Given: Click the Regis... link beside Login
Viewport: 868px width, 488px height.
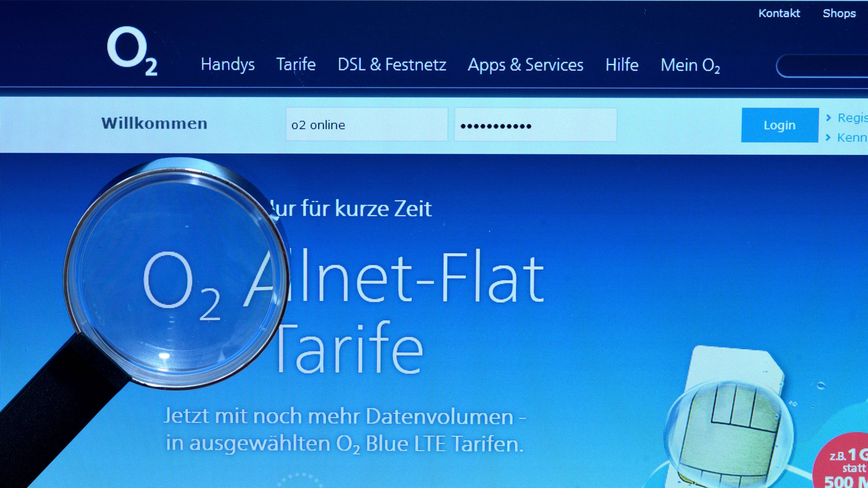Looking at the screenshot, I should 852,118.
